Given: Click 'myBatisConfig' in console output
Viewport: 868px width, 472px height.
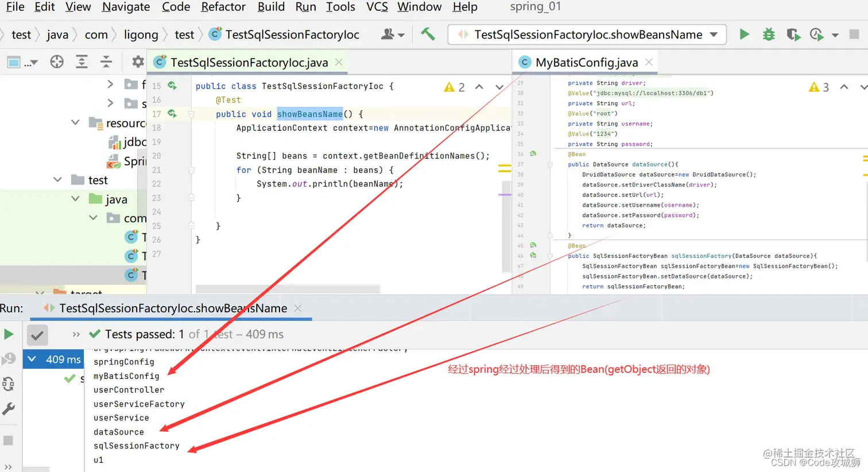Looking at the screenshot, I should point(126,376).
